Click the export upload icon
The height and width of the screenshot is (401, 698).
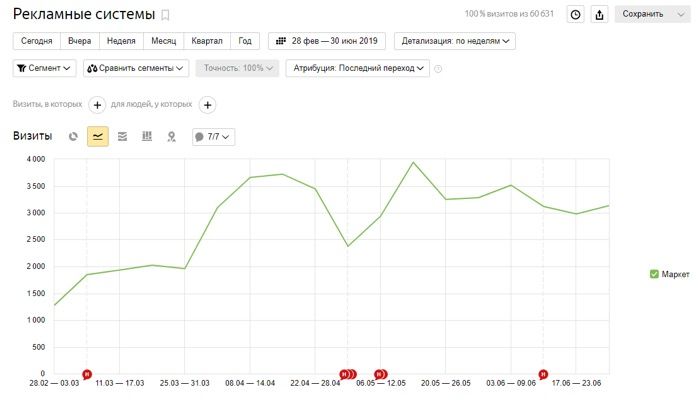(599, 14)
